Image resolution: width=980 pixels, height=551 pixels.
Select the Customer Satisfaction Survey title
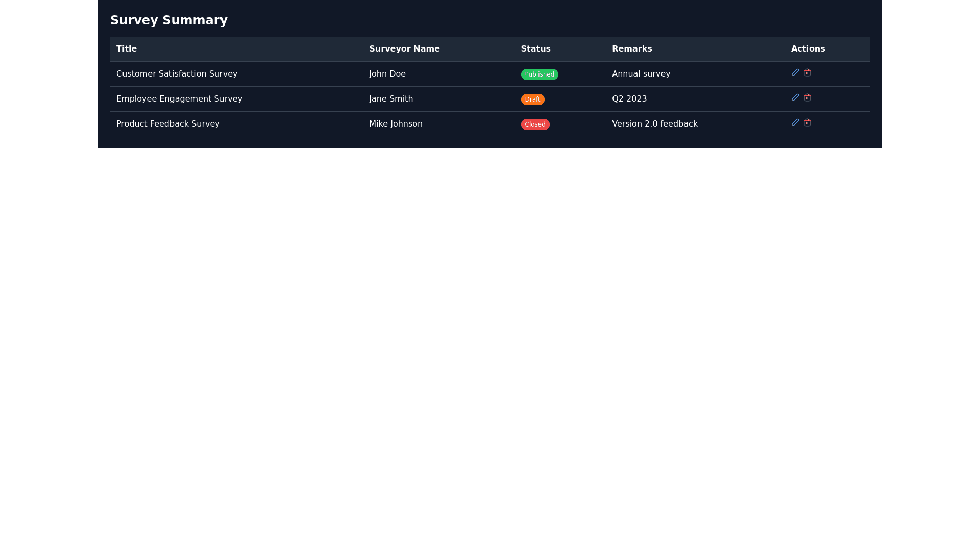click(x=177, y=74)
